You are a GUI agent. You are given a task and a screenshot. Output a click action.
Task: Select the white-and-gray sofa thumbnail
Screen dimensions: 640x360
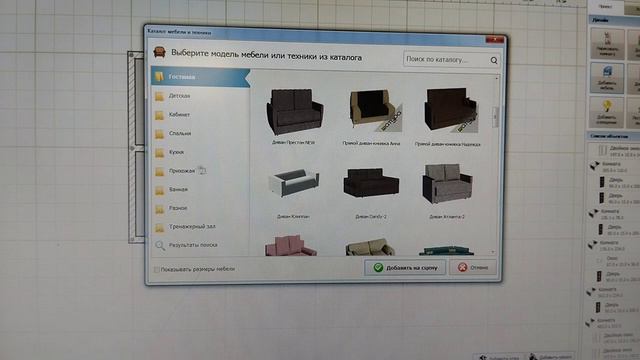[x=293, y=184]
